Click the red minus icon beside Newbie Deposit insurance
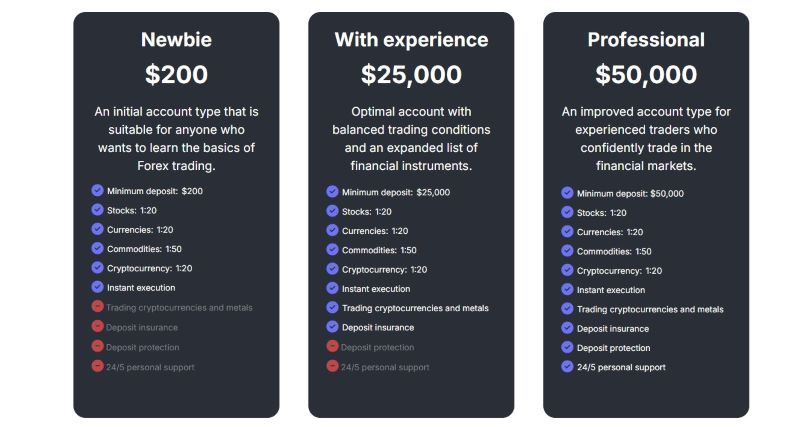The height and width of the screenshot is (427, 800). tap(97, 326)
